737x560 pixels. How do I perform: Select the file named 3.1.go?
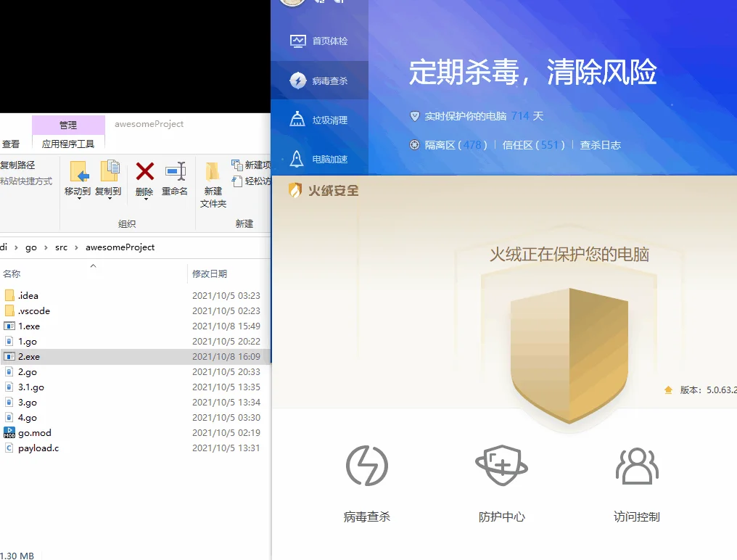pyautogui.click(x=31, y=387)
